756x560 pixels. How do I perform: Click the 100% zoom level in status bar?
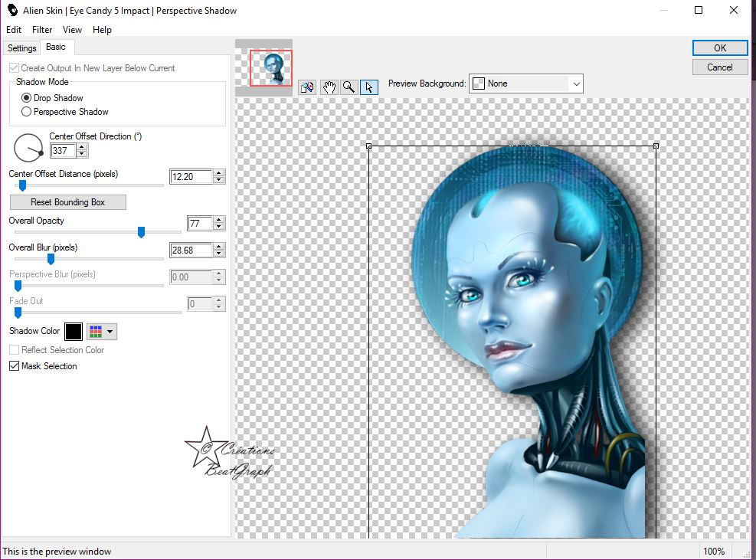pyautogui.click(x=714, y=552)
